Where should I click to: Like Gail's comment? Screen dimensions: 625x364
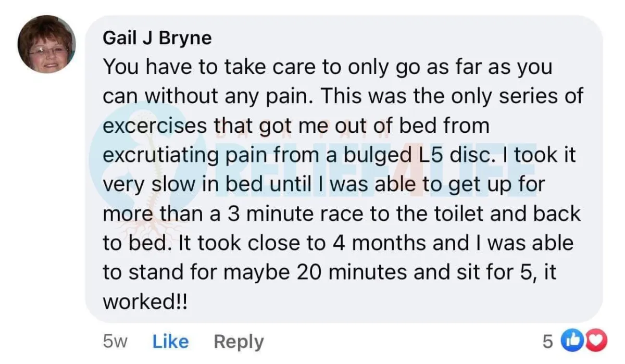click(x=171, y=342)
